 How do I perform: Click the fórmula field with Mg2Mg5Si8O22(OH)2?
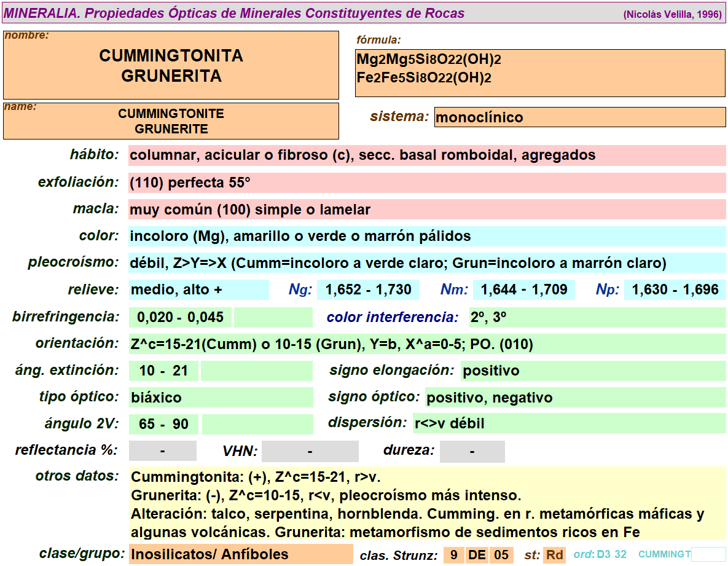[x=540, y=73]
